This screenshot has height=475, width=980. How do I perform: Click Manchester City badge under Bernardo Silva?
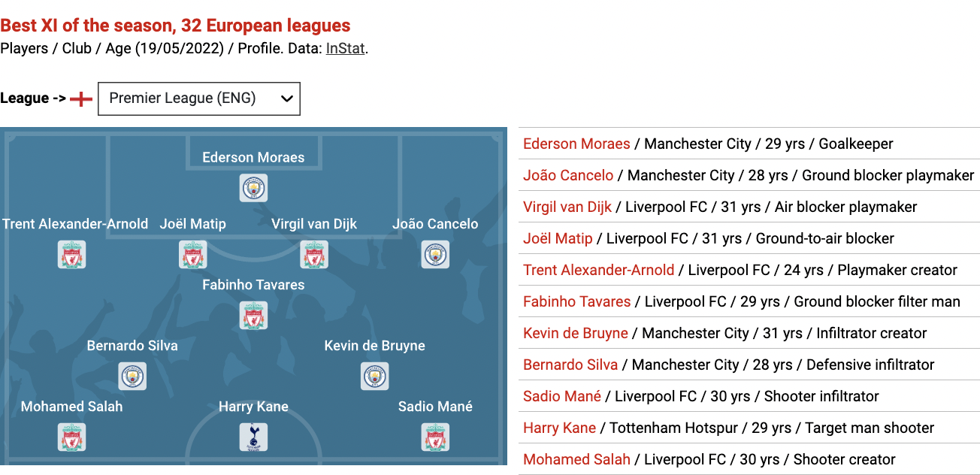pyautogui.click(x=132, y=376)
